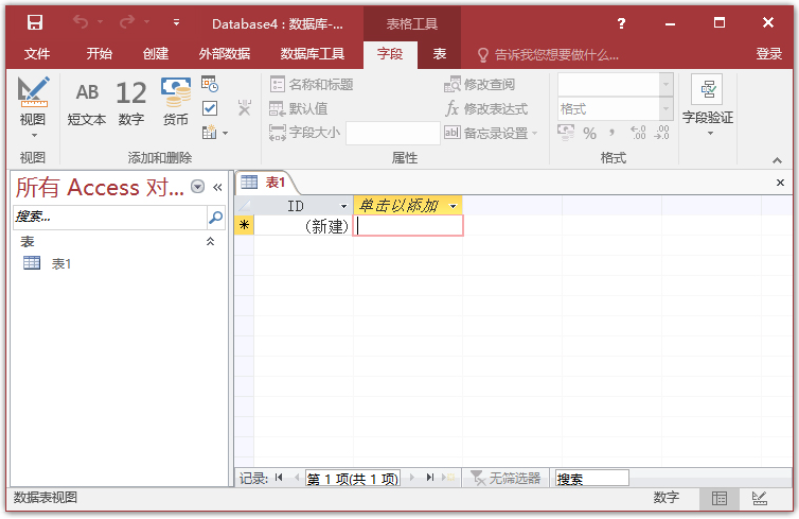Expand the 视图 button dropdown arrow
799x519 pixels.
(34, 135)
